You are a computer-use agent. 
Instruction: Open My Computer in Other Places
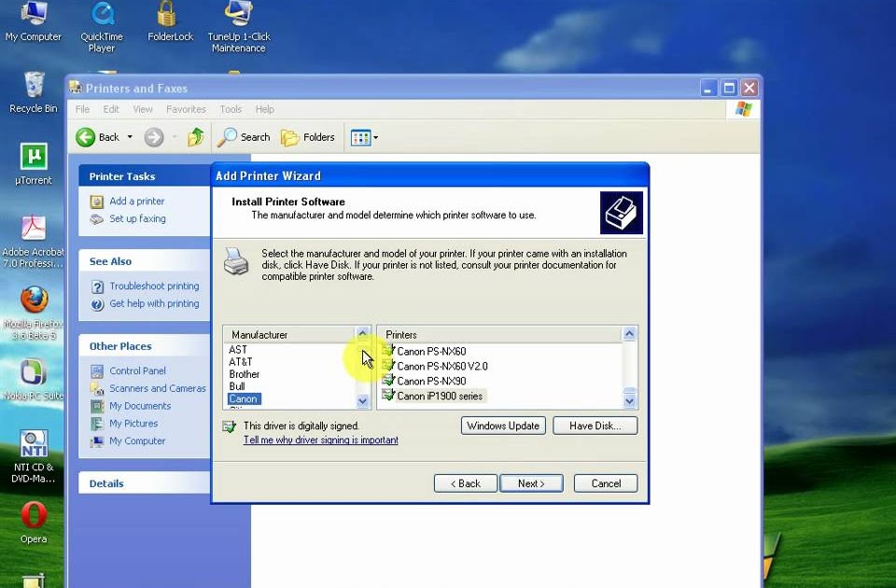[137, 441]
